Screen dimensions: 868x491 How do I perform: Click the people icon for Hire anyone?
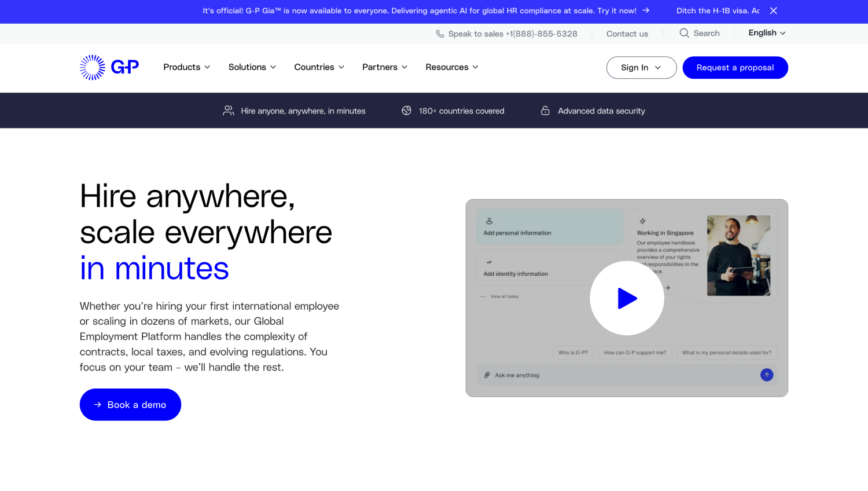tap(228, 111)
